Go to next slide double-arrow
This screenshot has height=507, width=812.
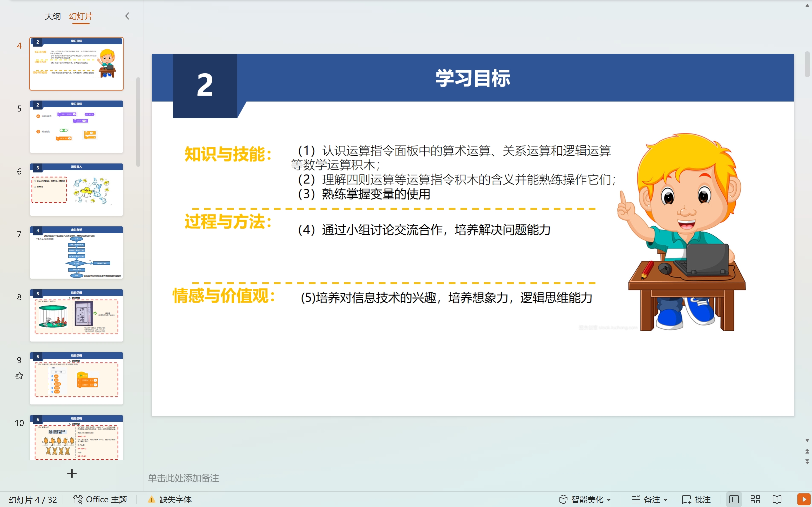pyautogui.click(x=807, y=462)
